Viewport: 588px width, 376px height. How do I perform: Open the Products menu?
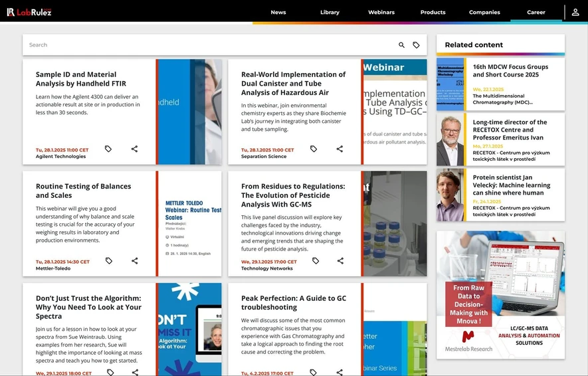point(433,12)
